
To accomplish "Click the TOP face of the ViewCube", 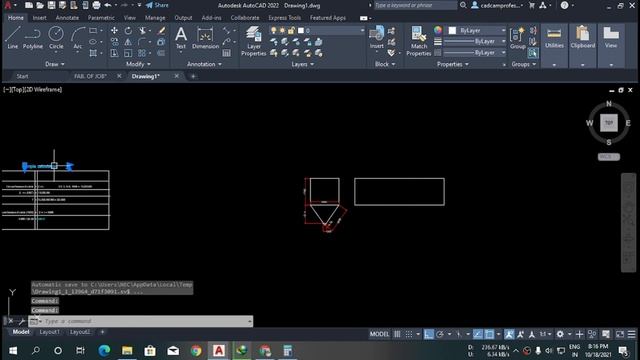I will tap(609, 122).
